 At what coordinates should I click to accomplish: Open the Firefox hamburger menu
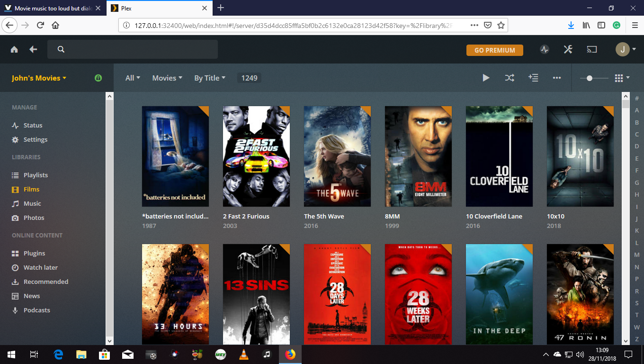tap(635, 25)
